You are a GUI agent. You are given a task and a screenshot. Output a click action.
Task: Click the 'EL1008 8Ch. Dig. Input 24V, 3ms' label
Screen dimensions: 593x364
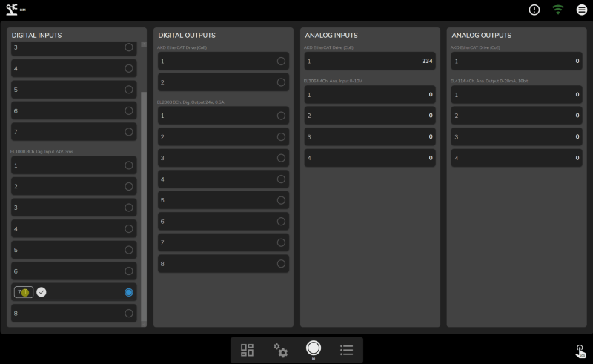[x=42, y=152]
